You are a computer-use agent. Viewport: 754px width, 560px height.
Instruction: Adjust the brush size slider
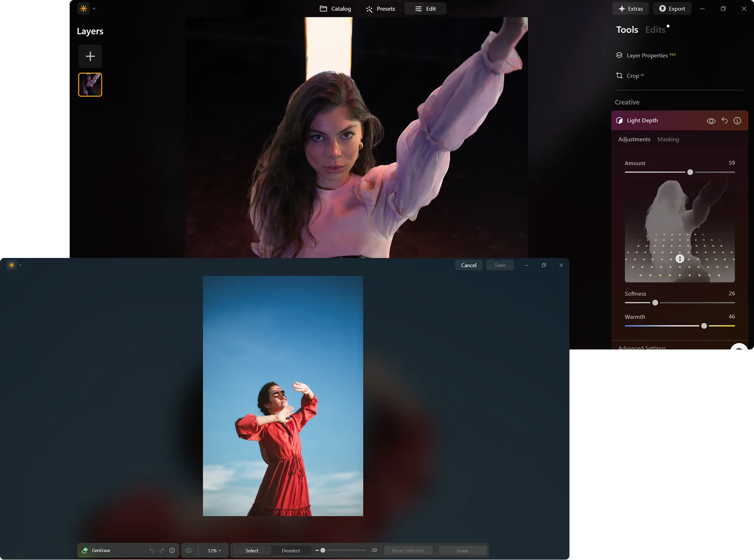(323, 550)
